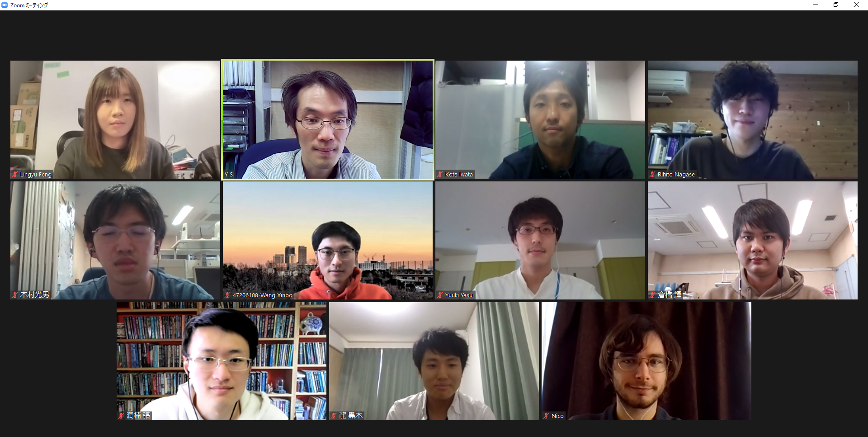Minimize the Zoom meeting window
Screen dimensions: 868x437
[x=816, y=5]
